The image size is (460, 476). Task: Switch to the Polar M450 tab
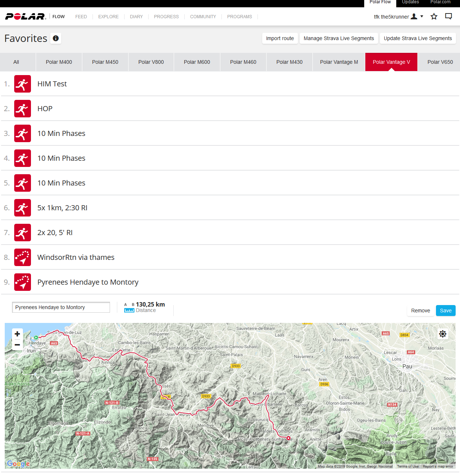pyautogui.click(x=105, y=62)
